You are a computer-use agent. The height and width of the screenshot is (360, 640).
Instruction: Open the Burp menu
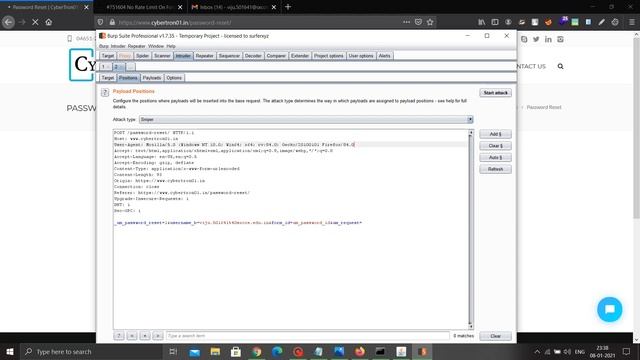(104, 46)
